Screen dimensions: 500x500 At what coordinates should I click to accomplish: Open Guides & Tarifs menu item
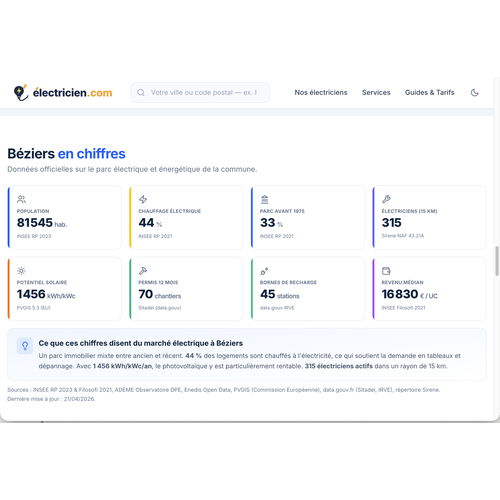point(429,92)
